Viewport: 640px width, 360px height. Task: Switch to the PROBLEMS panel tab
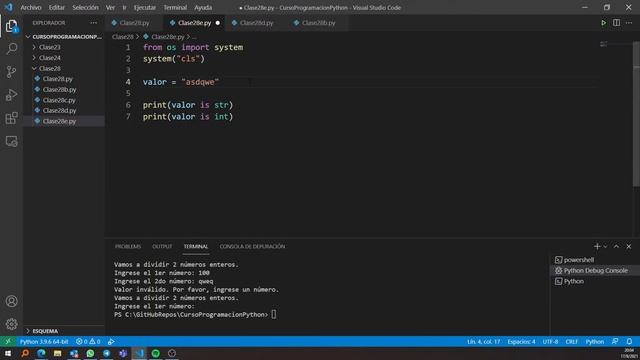[x=128, y=247]
